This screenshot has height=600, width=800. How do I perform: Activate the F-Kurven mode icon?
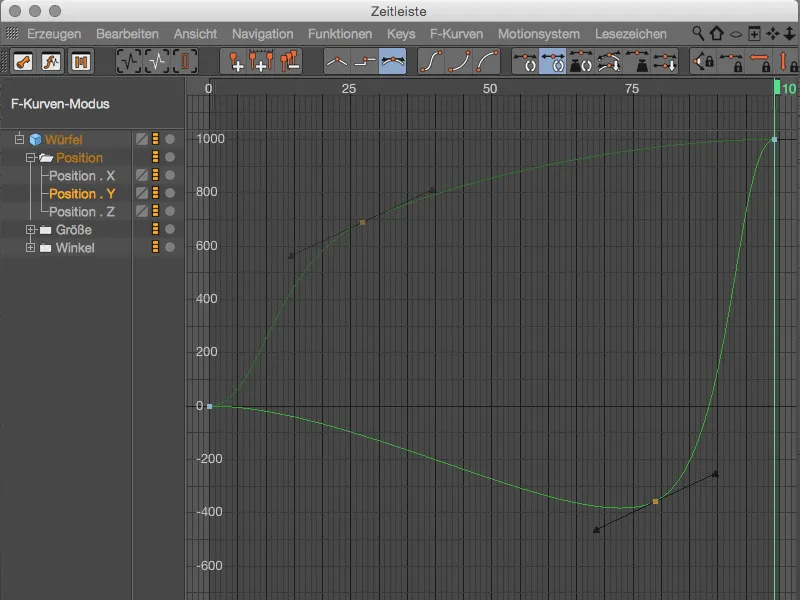53,60
